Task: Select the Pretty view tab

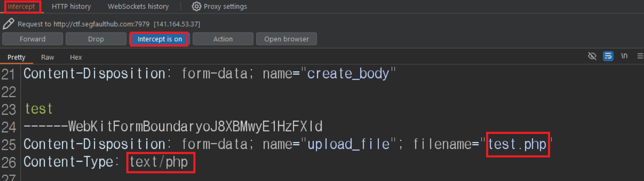Action: click(x=16, y=57)
